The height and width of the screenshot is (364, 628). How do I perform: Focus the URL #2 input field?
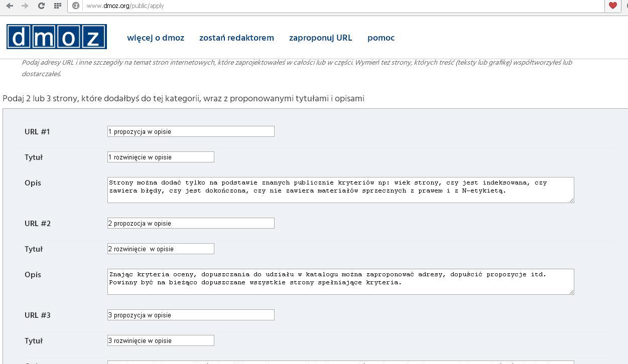click(x=191, y=223)
